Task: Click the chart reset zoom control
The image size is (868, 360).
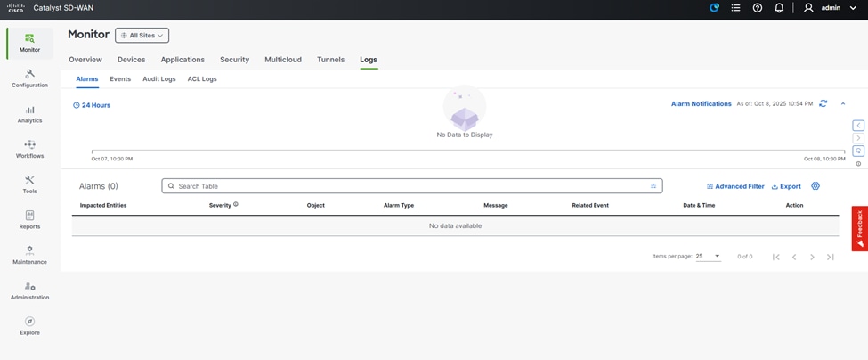Action: pos(858,151)
